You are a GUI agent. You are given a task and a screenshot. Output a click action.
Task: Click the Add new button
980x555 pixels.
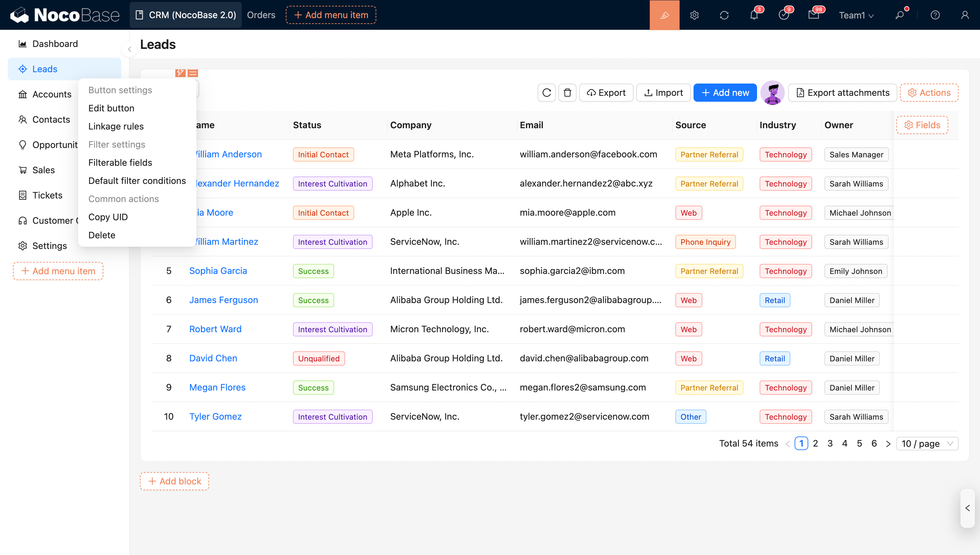(x=725, y=93)
